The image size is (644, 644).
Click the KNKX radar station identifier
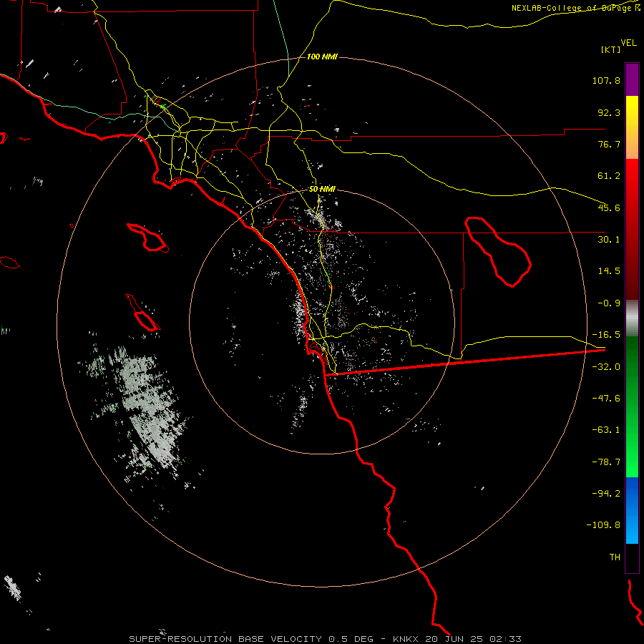[x=406, y=639]
